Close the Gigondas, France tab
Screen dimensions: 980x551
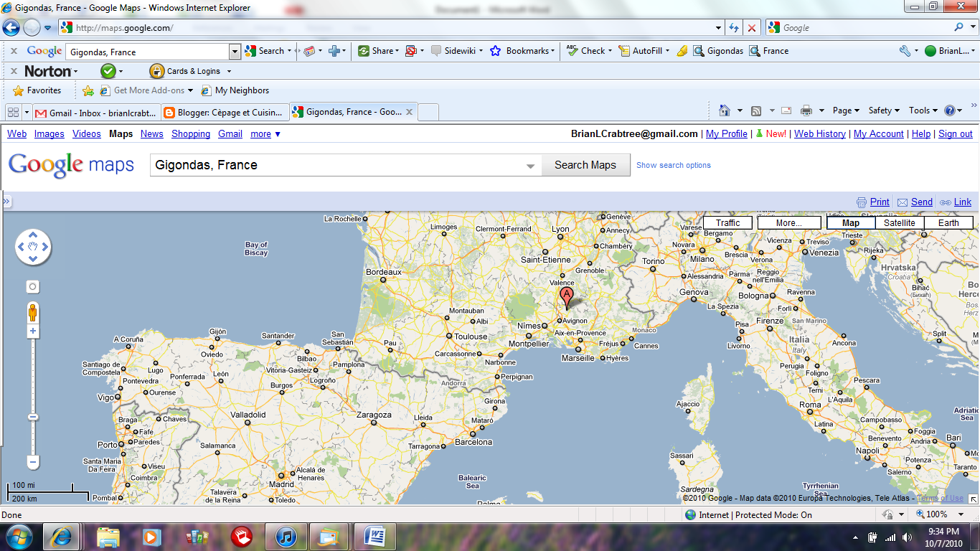pyautogui.click(x=409, y=112)
